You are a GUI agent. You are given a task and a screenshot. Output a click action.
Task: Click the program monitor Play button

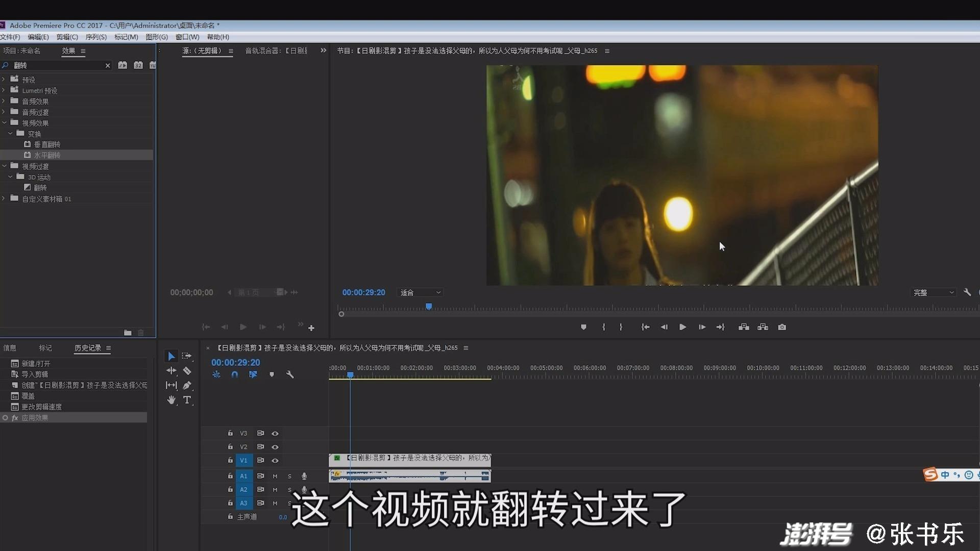pyautogui.click(x=682, y=327)
